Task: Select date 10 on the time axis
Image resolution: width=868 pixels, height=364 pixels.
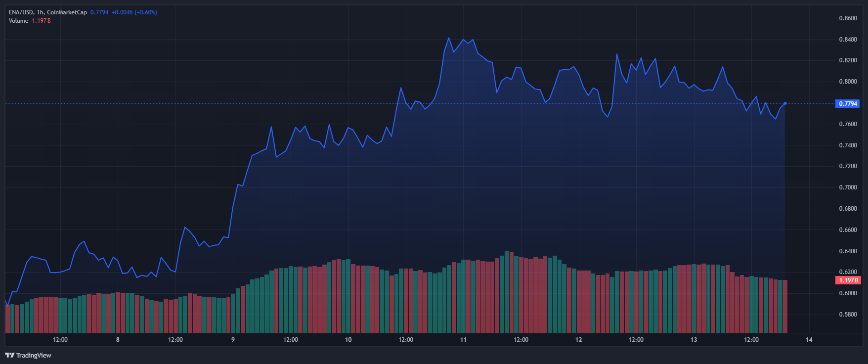Action: click(x=348, y=340)
